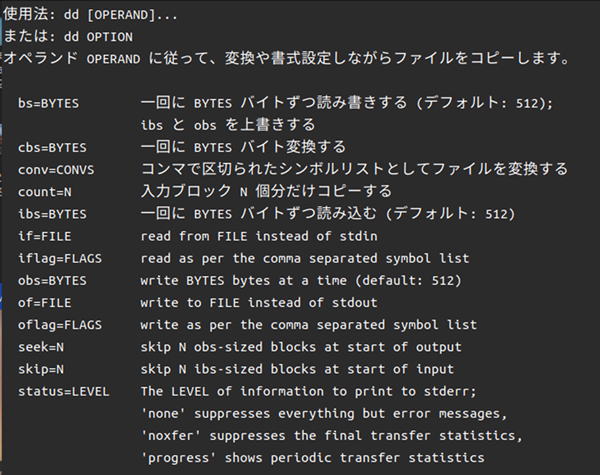Click the status=LEVEL operand text
The image size is (600, 475).
coord(64,390)
